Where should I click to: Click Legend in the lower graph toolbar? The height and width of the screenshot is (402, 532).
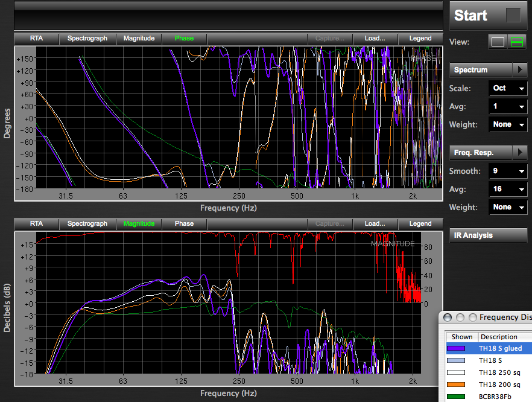coord(420,224)
